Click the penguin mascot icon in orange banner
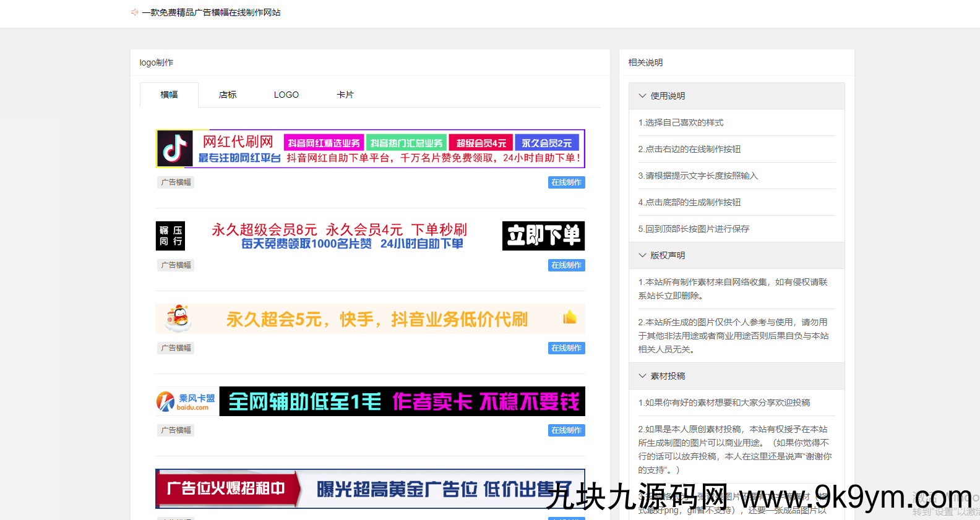Screen dimensions: 980x520 click(x=179, y=318)
